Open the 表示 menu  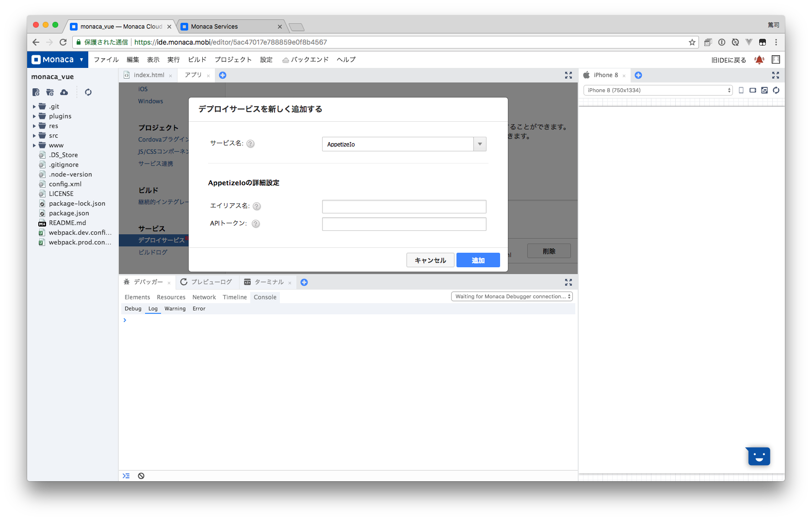pos(153,60)
